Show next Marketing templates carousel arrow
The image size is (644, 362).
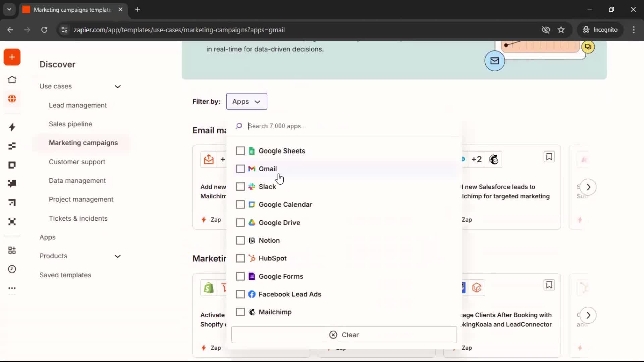(588, 315)
